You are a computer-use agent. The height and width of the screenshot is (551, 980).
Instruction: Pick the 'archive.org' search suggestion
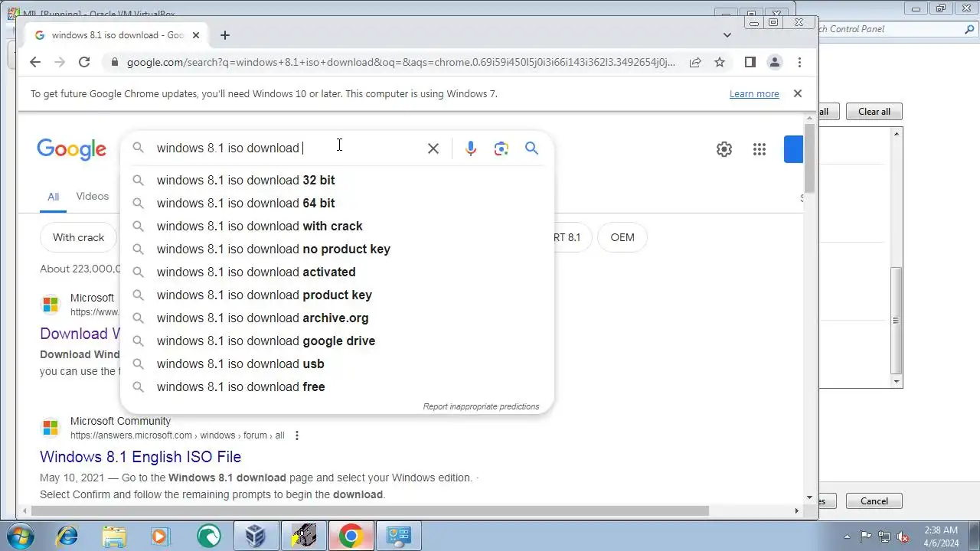tap(337, 318)
